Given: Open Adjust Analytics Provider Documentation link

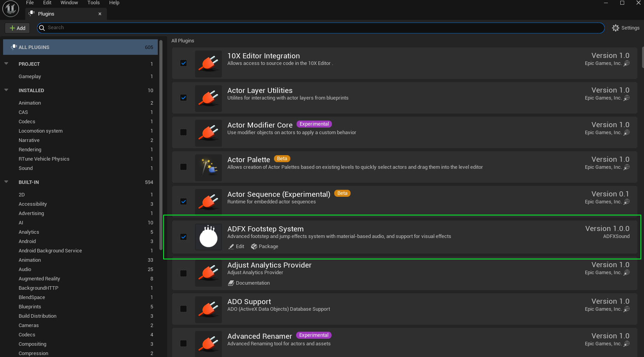Looking at the screenshot, I should [249, 283].
